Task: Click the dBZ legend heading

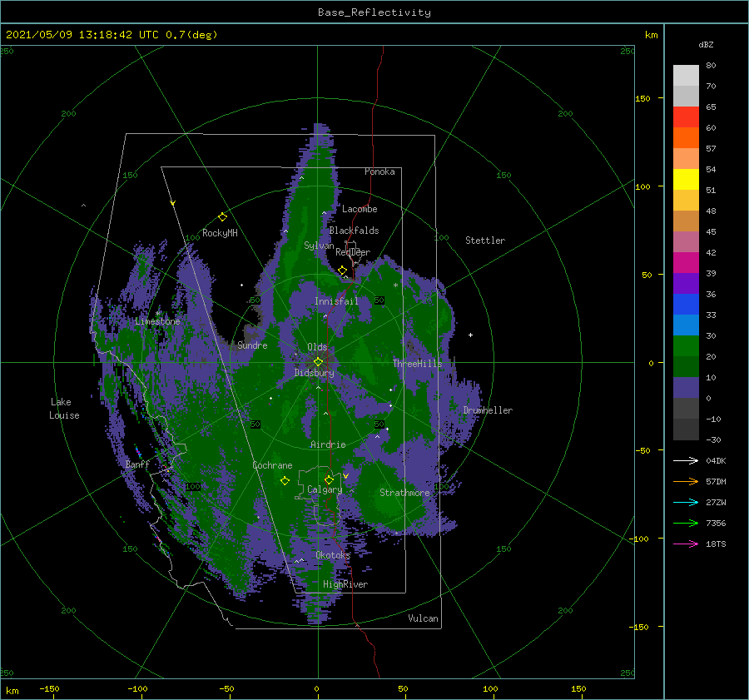Action: tap(706, 45)
